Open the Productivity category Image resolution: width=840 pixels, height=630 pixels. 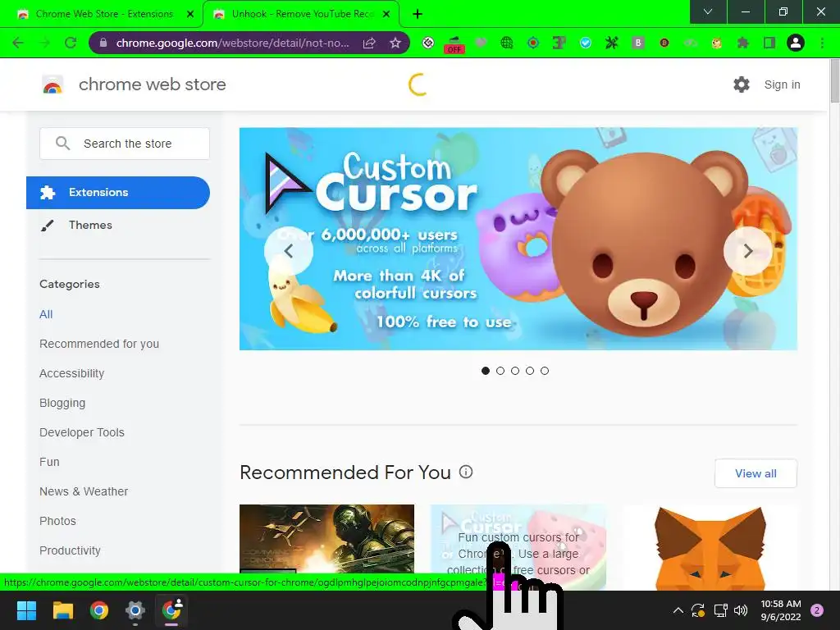click(x=71, y=550)
